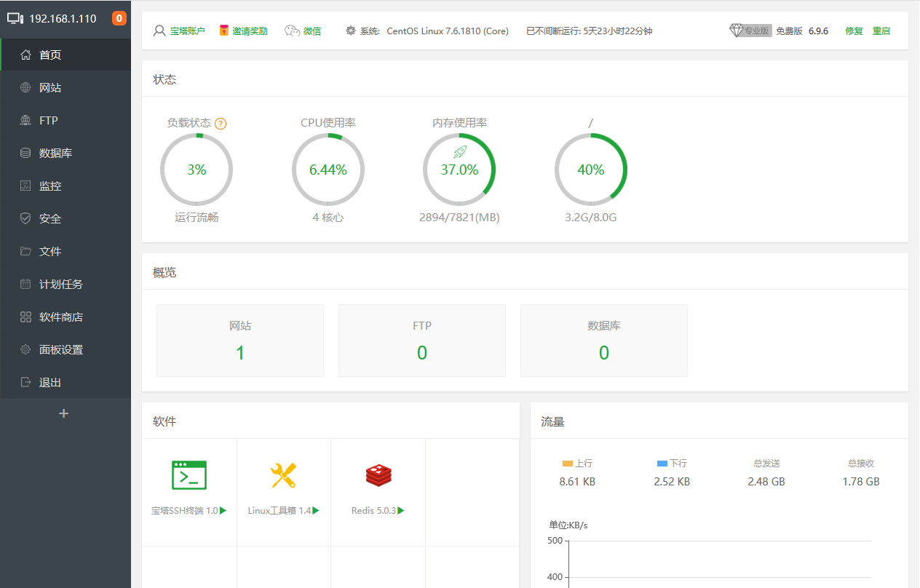Open the 宝塔SSH终端 terminal icon
This screenshot has height=588, width=920.
click(189, 475)
